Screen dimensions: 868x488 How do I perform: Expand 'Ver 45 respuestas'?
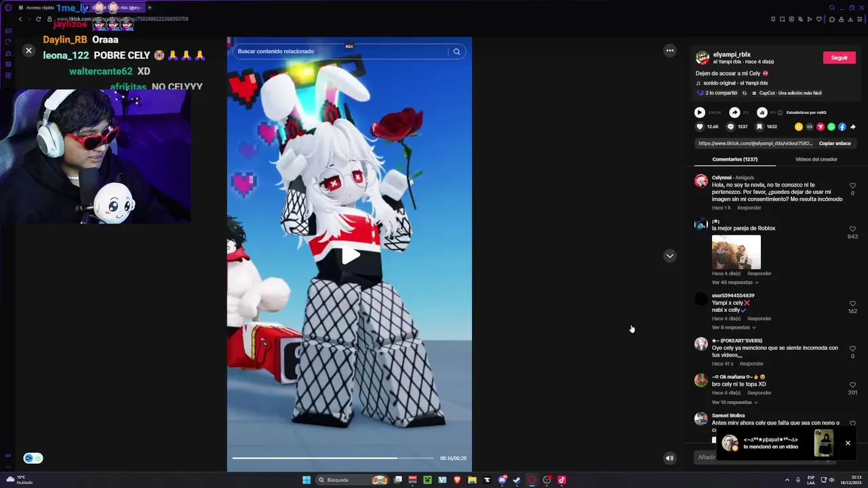(734, 283)
